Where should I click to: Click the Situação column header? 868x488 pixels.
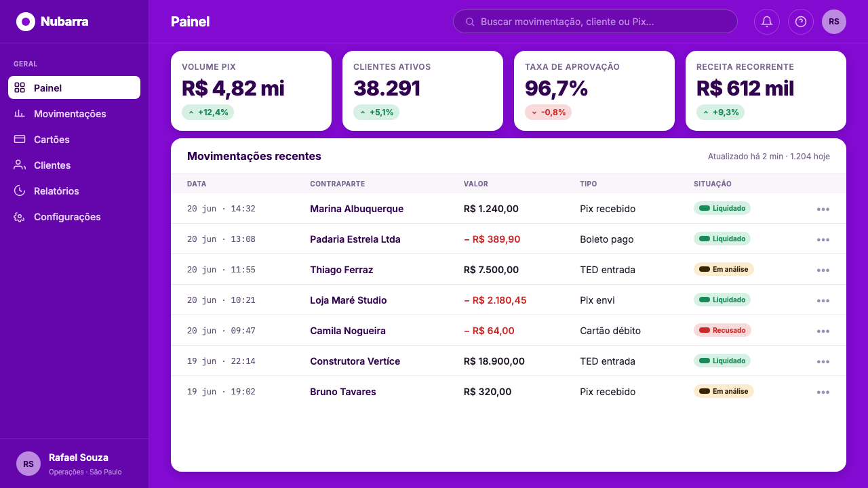(x=713, y=184)
